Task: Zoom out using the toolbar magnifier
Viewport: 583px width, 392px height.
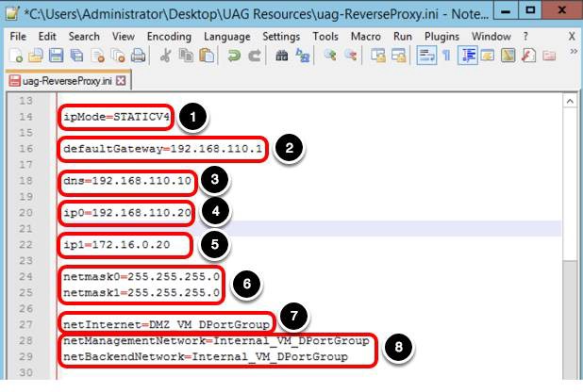Action: pos(350,56)
